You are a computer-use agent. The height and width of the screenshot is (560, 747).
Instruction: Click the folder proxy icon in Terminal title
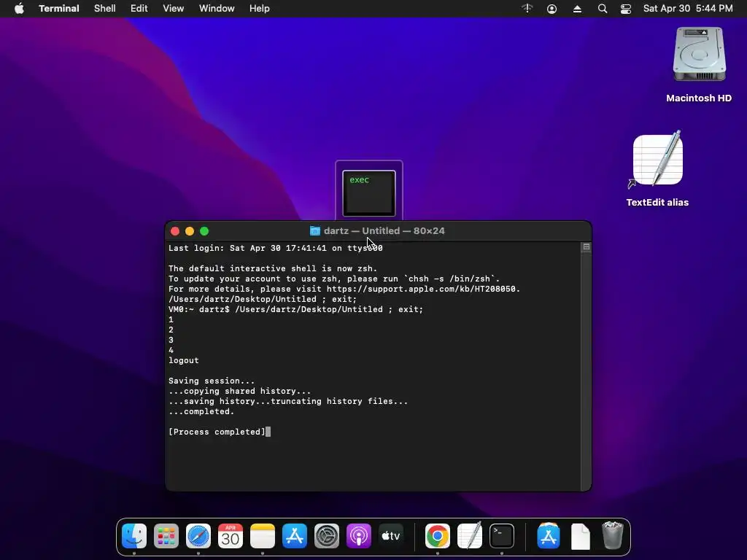point(315,231)
